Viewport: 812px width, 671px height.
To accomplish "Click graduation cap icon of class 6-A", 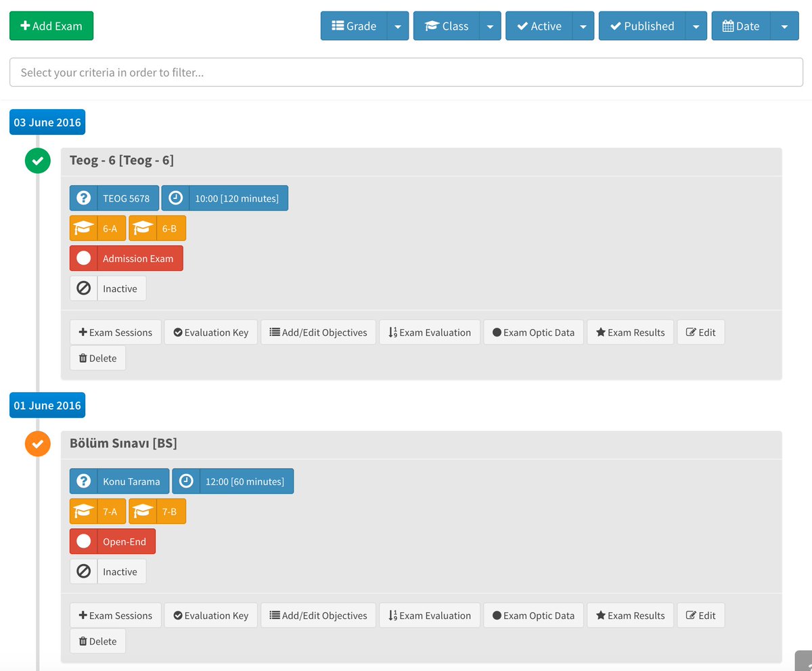I will click(84, 228).
